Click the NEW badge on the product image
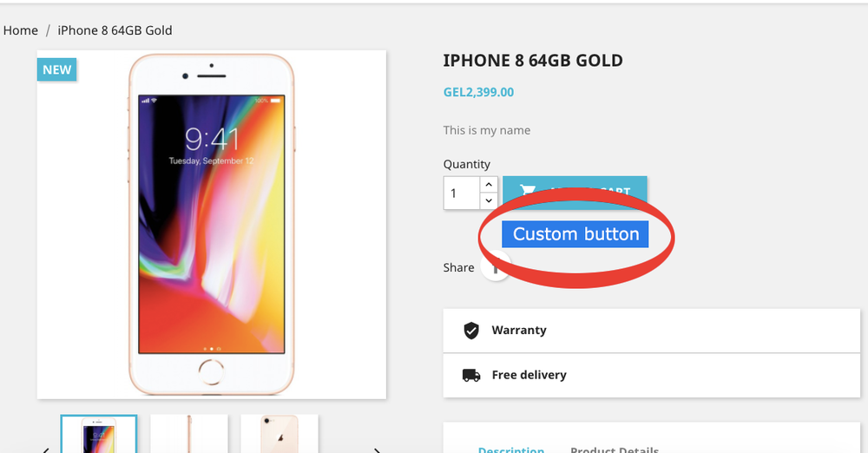Image resolution: width=868 pixels, height=453 pixels. (x=57, y=69)
